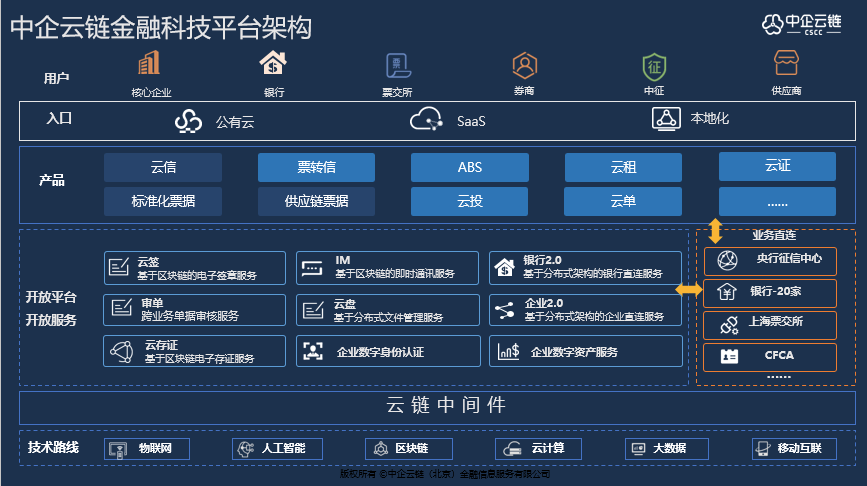Screen dimensions: 867x486
Task: Click the 业务直连 heading text
Action: click(774, 236)
